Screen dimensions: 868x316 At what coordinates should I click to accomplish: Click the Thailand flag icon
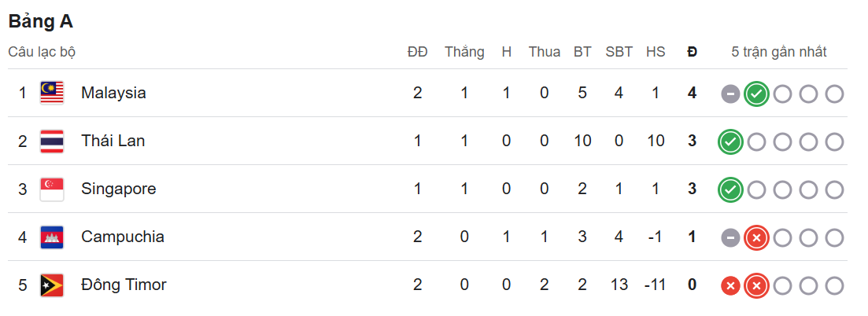(52, 141)
